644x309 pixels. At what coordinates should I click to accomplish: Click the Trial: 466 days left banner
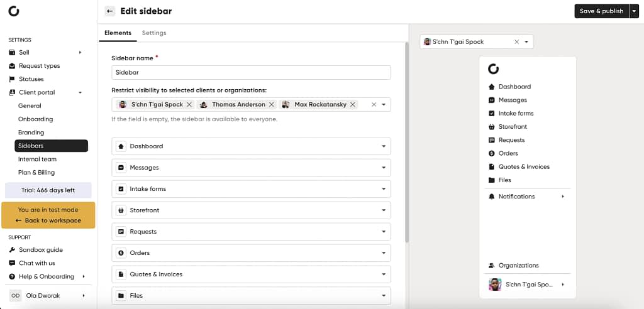pyautogui.click(x=48, y=190)
